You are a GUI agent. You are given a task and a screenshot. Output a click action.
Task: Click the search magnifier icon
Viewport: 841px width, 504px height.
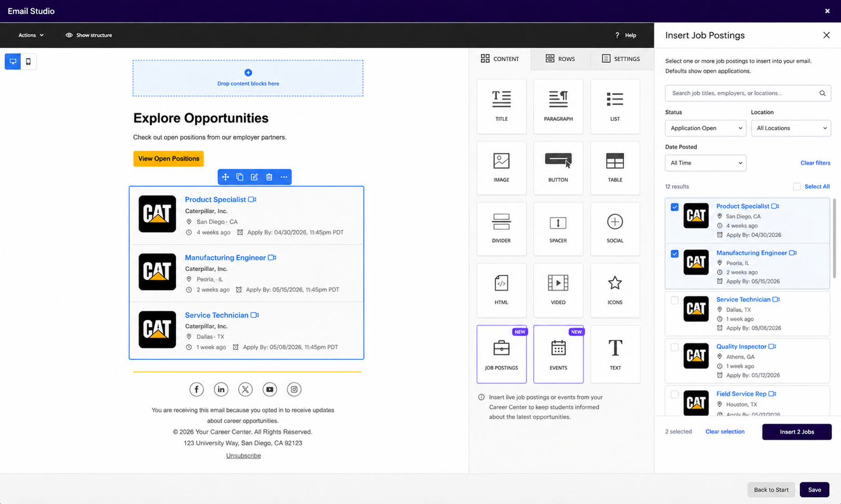[822, 93]
